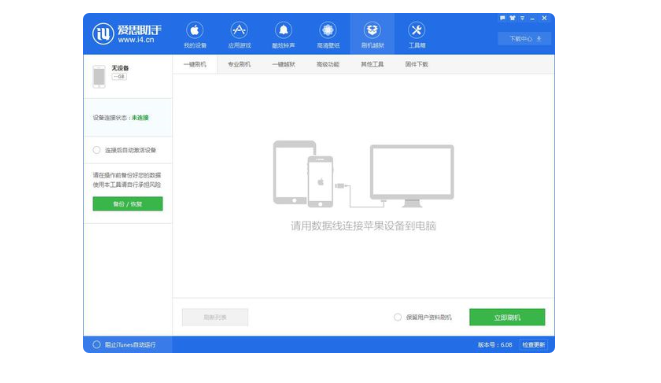Viewport: 661px width, 383px height.
Task: Click Check for Updates (检查更新) button
Action: (x=534, y=345)
